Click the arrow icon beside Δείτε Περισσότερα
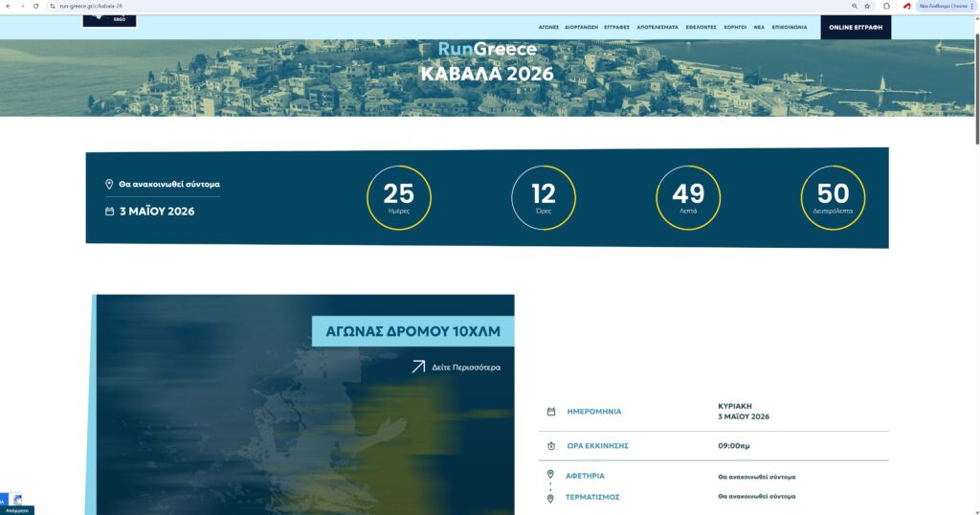This screenshot has width=980, height=515. [x=418, y=367]
